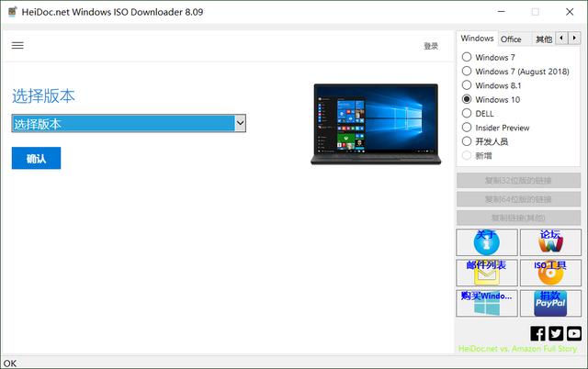
Task: Open the 关于 (About) info button
Action: coord(487,242)
